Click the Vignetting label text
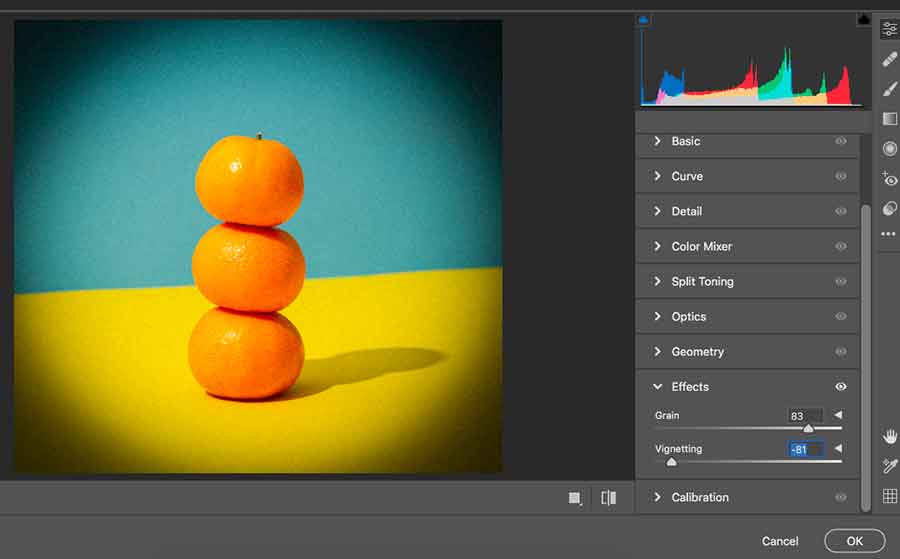The width and height of the screenshot is (900, 559). click(678, 449)
